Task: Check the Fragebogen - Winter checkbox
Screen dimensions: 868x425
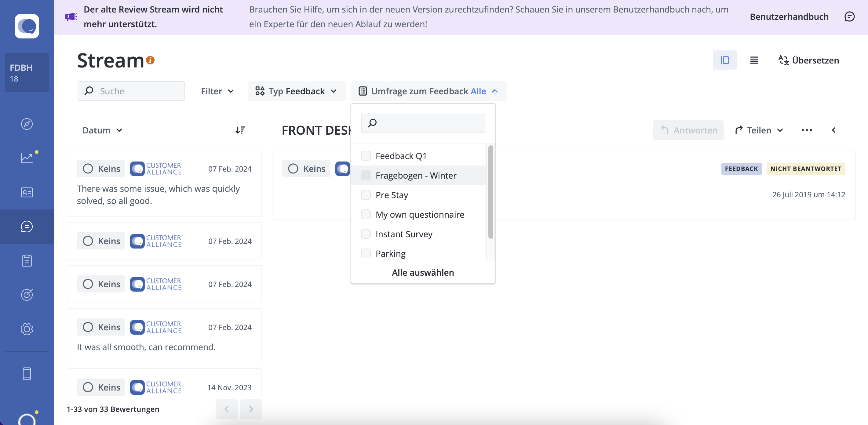Action: coord(366,175)
